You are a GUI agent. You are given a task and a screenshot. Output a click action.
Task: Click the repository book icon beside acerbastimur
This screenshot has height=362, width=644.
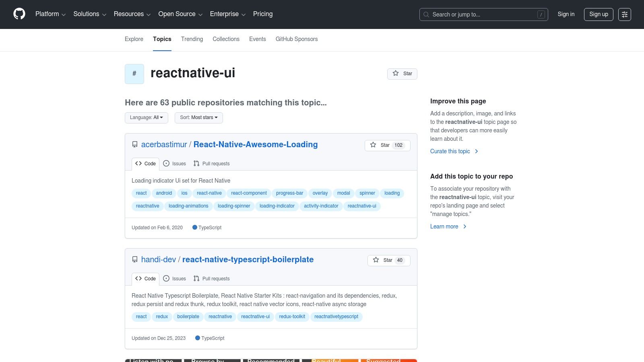coord(135,144)
